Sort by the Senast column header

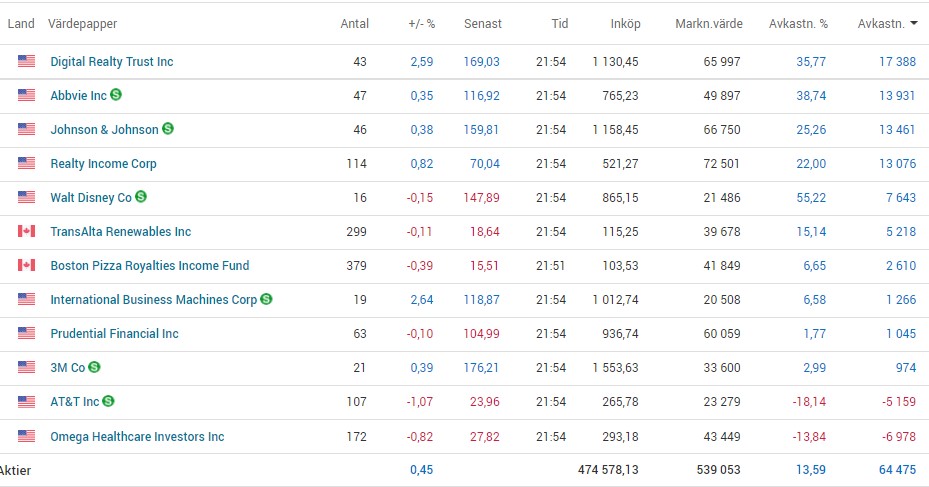[x=482, y=24]
